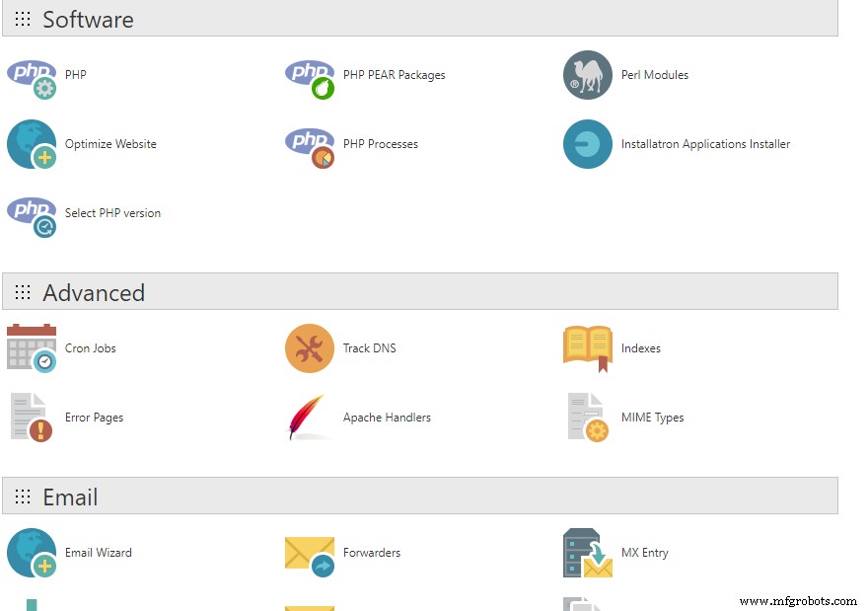Open the Cron Jobs calendar icon

tap(32, 348)
